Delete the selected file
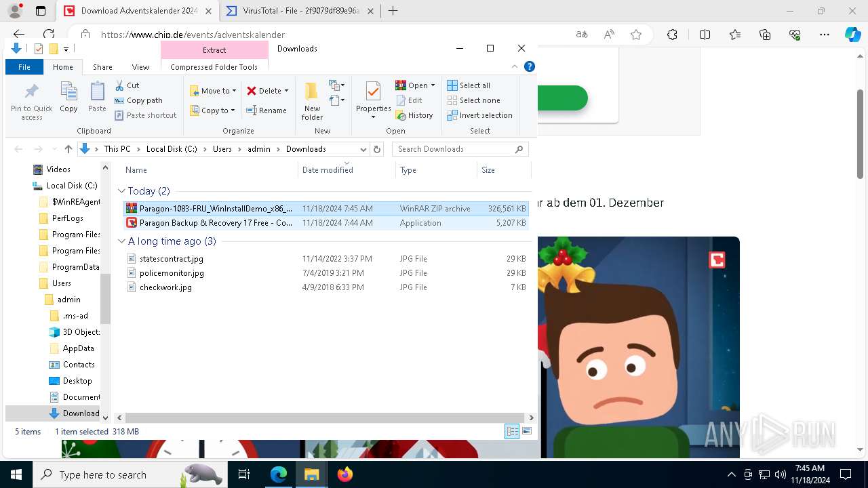868x488 pixels. [267, 91]
